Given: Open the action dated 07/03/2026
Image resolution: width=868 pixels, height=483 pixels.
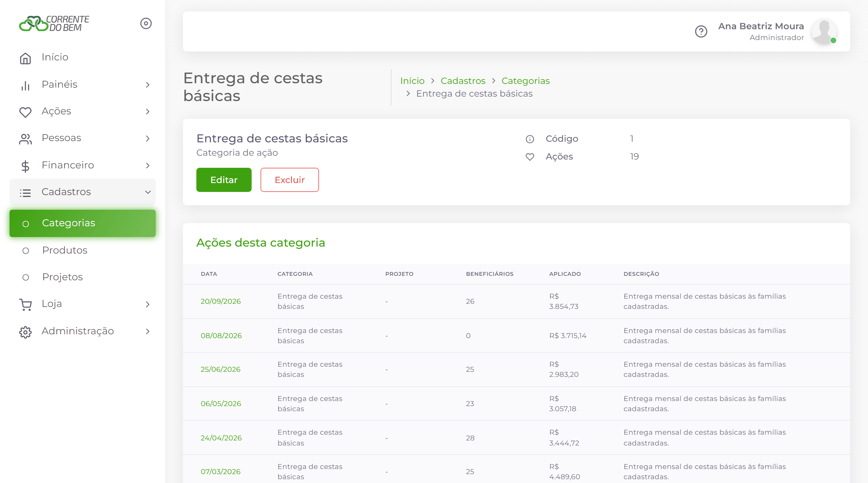Looking at the screenshot, I should coord(220,472).
